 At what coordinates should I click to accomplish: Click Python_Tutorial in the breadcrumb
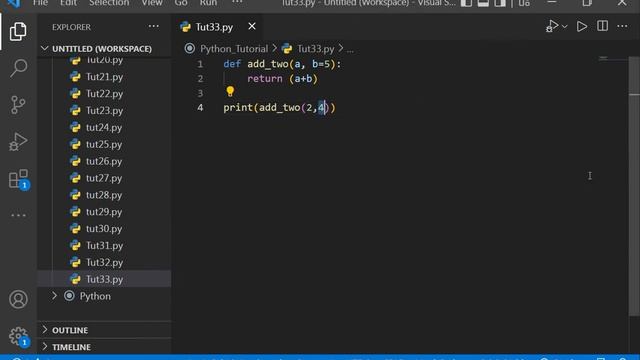tap(234, 49)
